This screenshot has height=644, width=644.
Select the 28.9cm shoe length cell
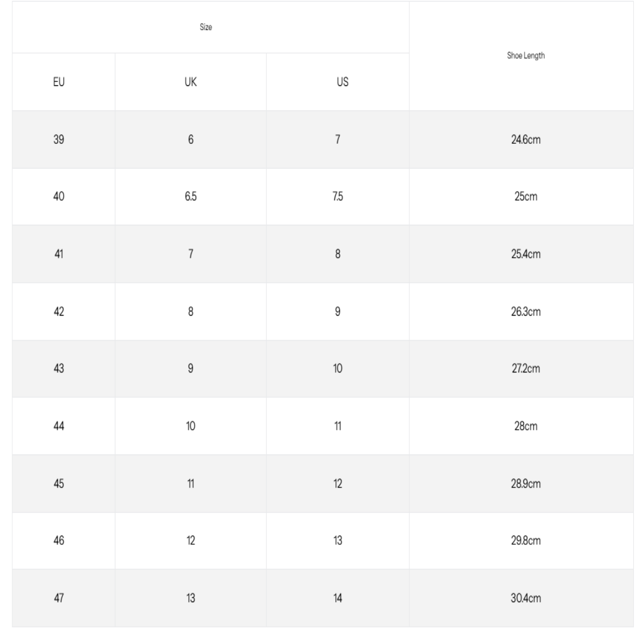tap(525, 484)
